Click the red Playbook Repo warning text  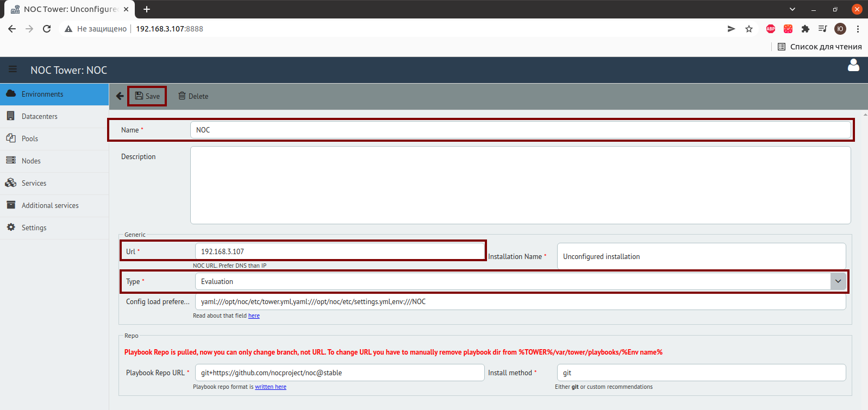394,352
